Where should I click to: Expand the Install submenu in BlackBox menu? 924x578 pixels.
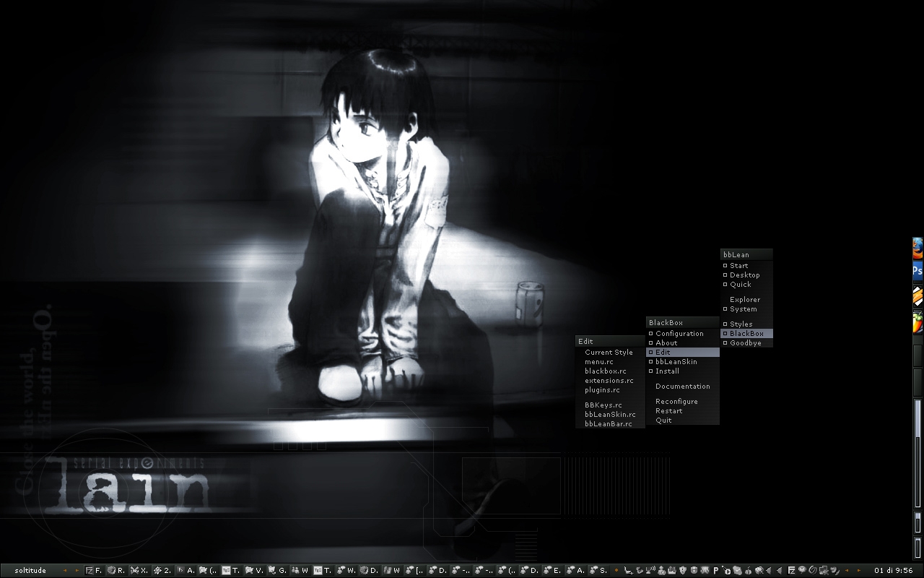click(682, 371)
